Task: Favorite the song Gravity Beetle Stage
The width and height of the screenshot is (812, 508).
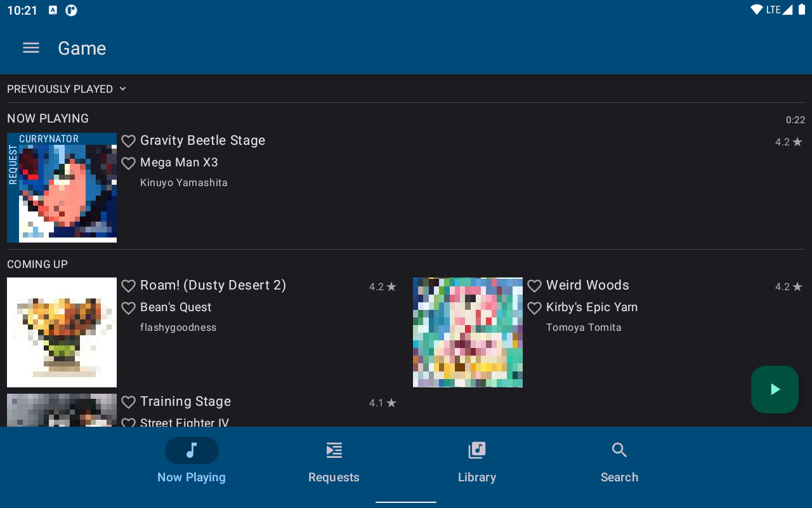Action: [x=129, y=141]
